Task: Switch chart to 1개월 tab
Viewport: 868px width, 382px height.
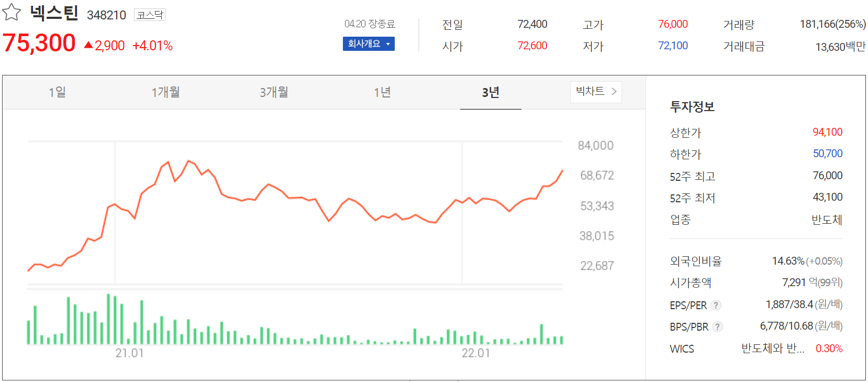Action: [x=165, y=93]
